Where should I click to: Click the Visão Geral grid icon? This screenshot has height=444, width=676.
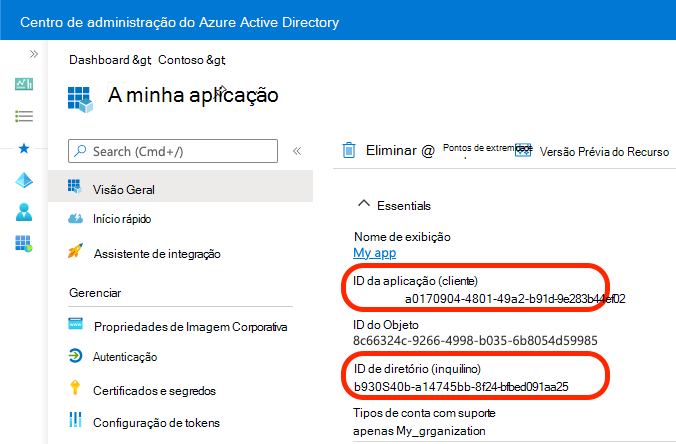click(74, 187)
